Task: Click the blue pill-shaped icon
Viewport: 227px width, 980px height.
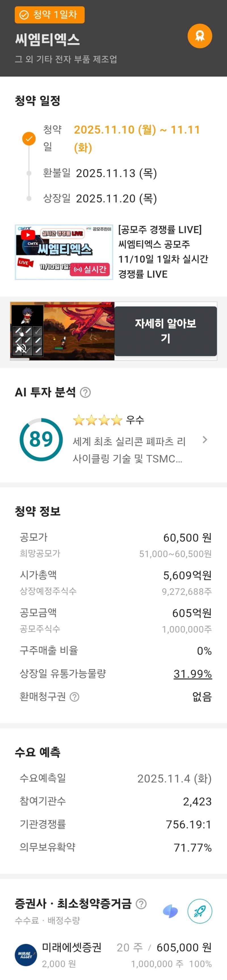Action: (170, 911)
